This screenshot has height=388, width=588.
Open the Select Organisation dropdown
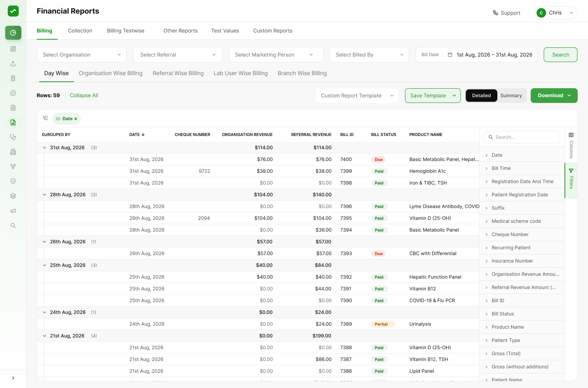[x=82, y=55]
